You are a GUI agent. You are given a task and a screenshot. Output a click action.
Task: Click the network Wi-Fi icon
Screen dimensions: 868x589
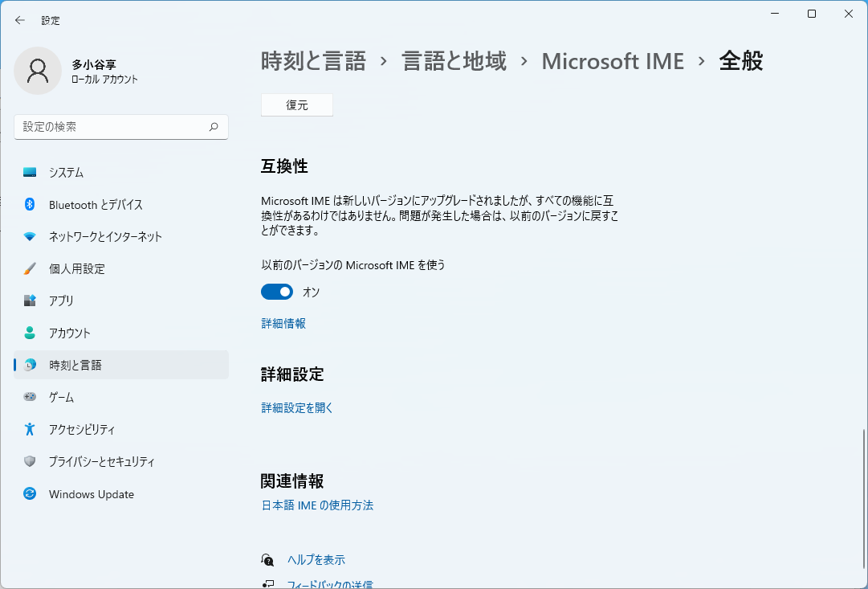(x=30, y=236)
